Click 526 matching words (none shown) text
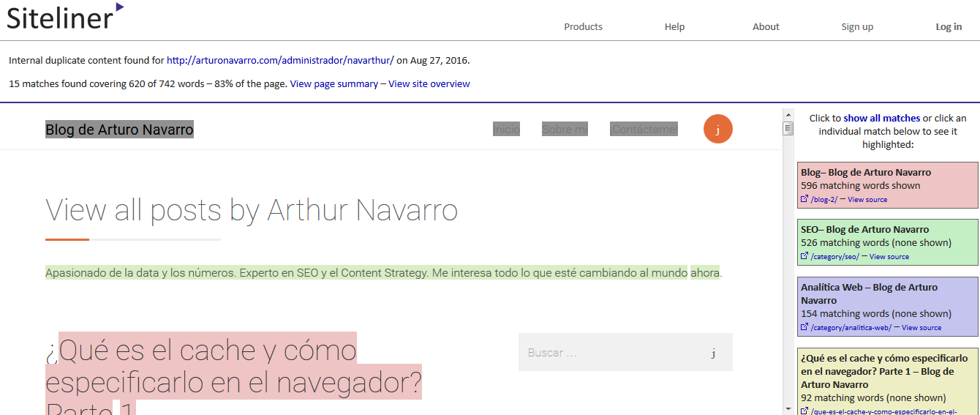980x415 pixels. pos(876,243)
